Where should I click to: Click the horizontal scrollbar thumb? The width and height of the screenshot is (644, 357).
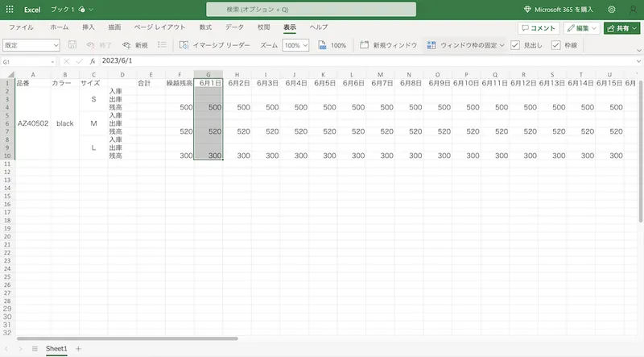coord(127,338)
